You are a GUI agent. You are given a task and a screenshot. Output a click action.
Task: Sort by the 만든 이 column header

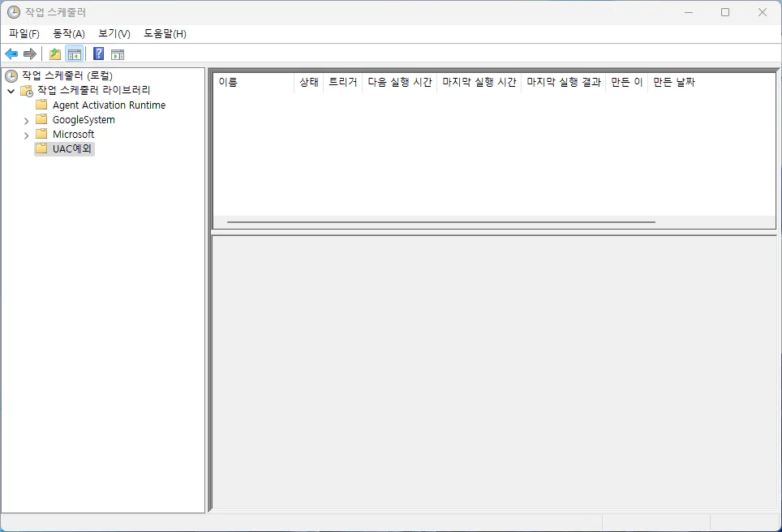(626, 82)
